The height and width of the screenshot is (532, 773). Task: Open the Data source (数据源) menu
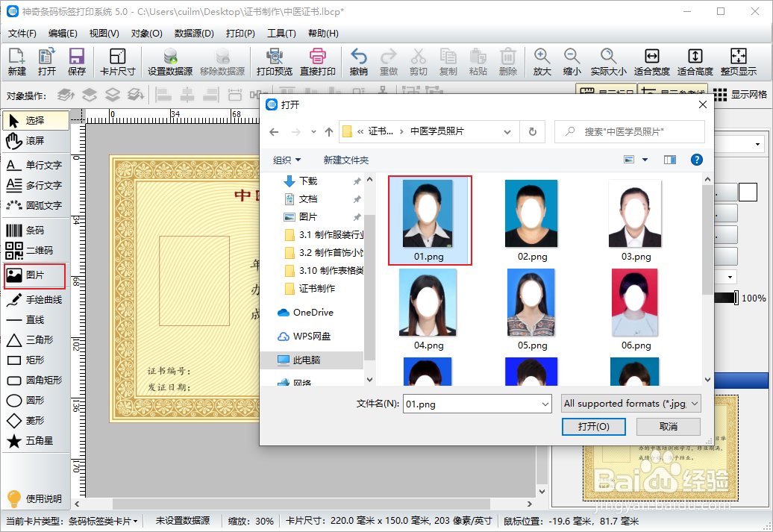click(x=194, y=34)
